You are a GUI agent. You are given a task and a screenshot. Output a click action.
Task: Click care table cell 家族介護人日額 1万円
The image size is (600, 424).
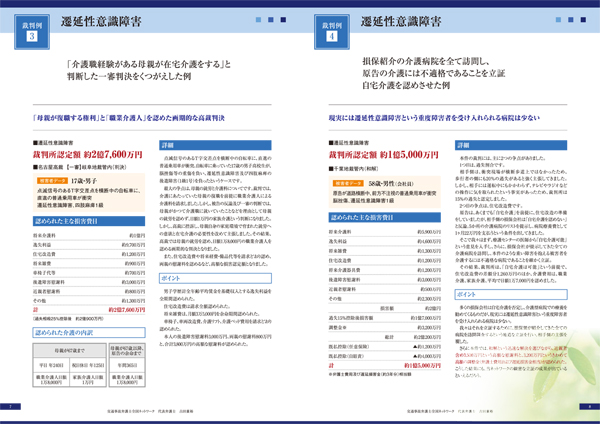pyautogui.click(x=88, y=379)
